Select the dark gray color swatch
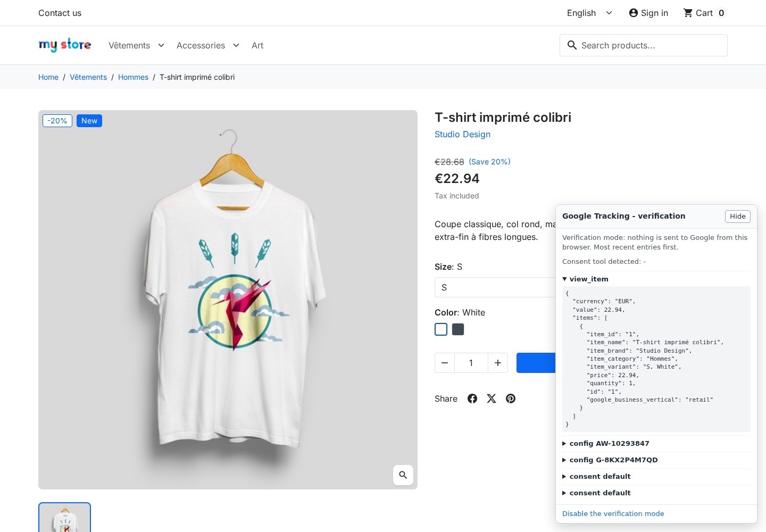The image size is (766, 532). click(458, 329)
